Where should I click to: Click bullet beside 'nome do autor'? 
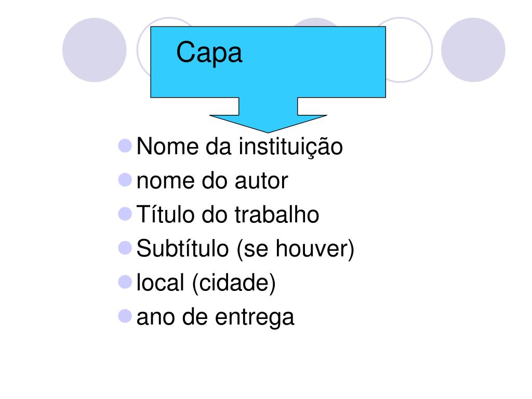pos(125,180)
